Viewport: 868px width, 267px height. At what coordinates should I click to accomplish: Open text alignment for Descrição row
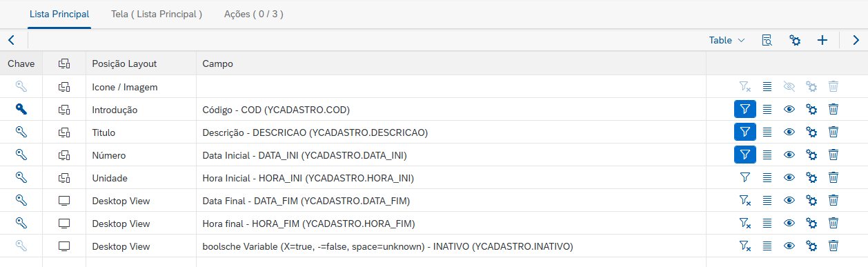(x=767, y=132)
